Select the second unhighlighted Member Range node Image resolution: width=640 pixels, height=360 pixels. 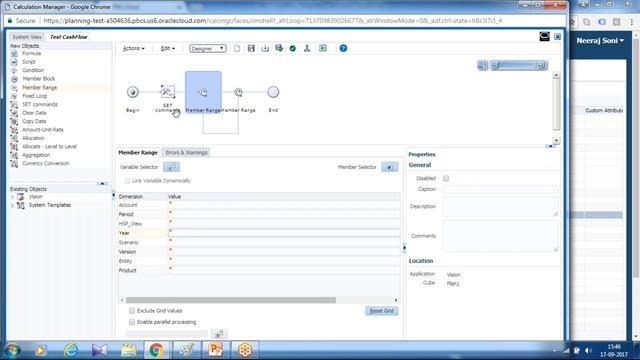point(238,93)
